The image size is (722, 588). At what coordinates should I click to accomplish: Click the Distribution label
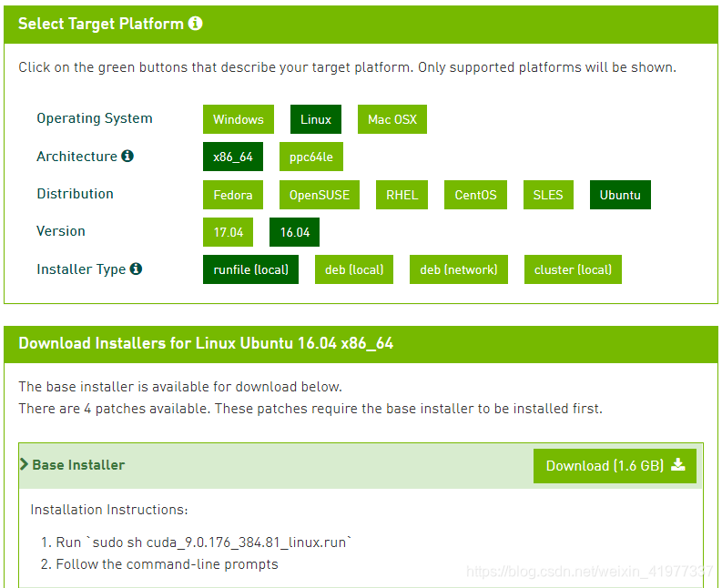[75, 193]
